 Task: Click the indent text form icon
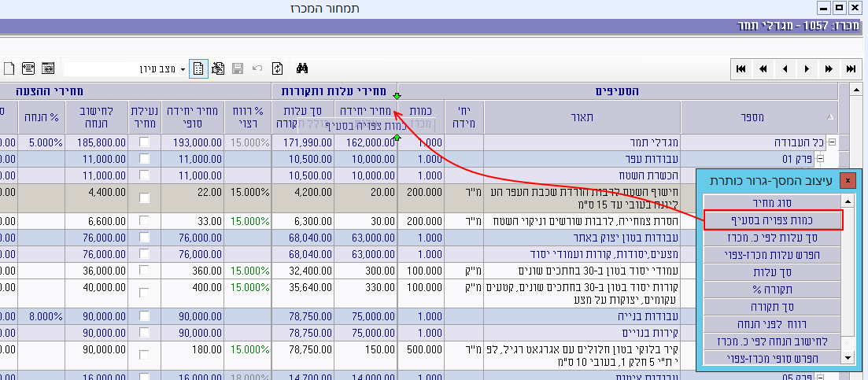click(28, 68)
